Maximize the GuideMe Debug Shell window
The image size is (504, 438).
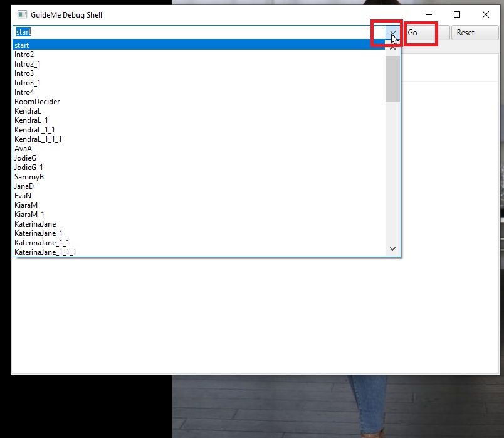[457, 14]
